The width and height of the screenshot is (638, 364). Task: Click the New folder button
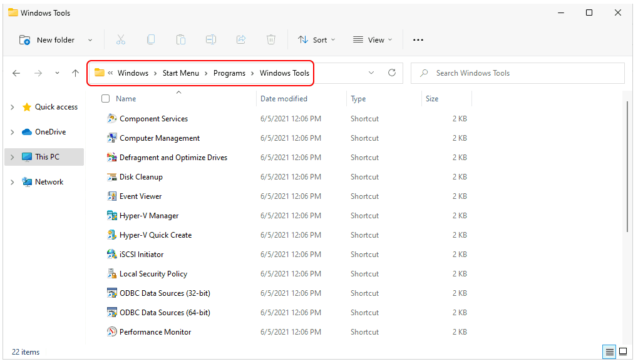tap(47, 40)
